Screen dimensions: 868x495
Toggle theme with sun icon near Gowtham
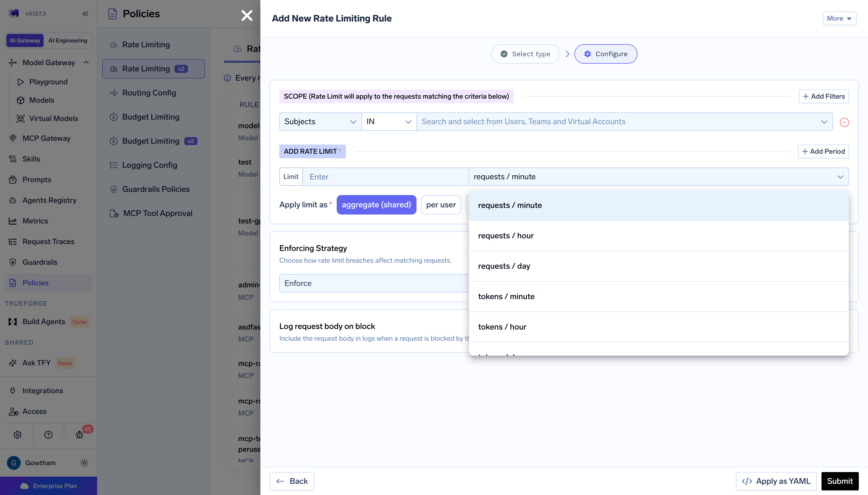[x=84, y=463]
